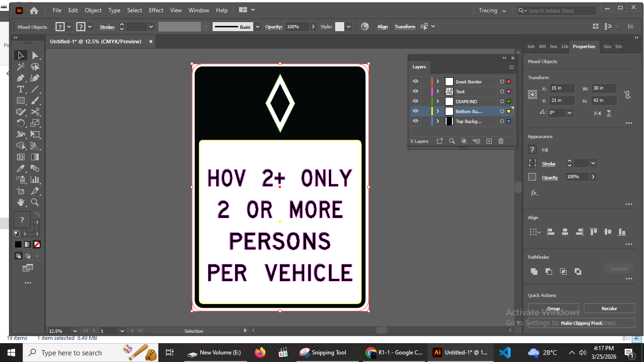Viewport: 644px width, 362px height.
Task: Expand the DIAMOND layer contents
Action: (438, 101)
